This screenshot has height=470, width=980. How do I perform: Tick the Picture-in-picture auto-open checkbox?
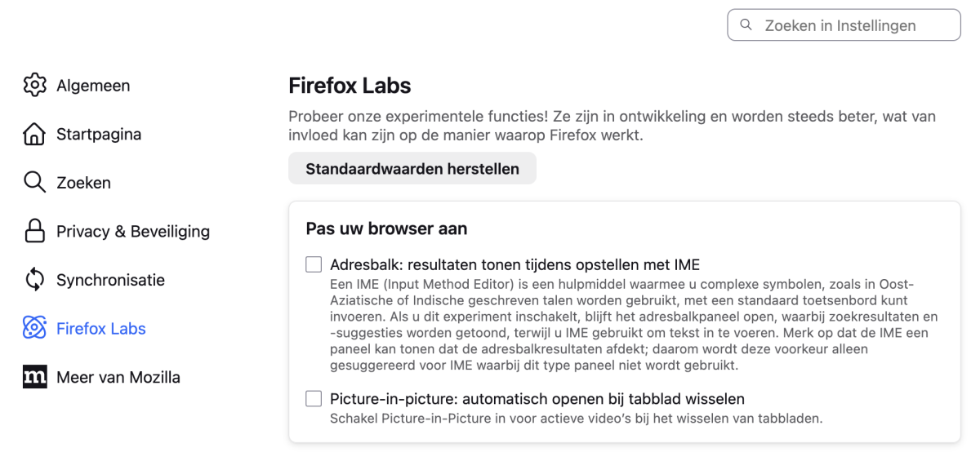(314, 399)
